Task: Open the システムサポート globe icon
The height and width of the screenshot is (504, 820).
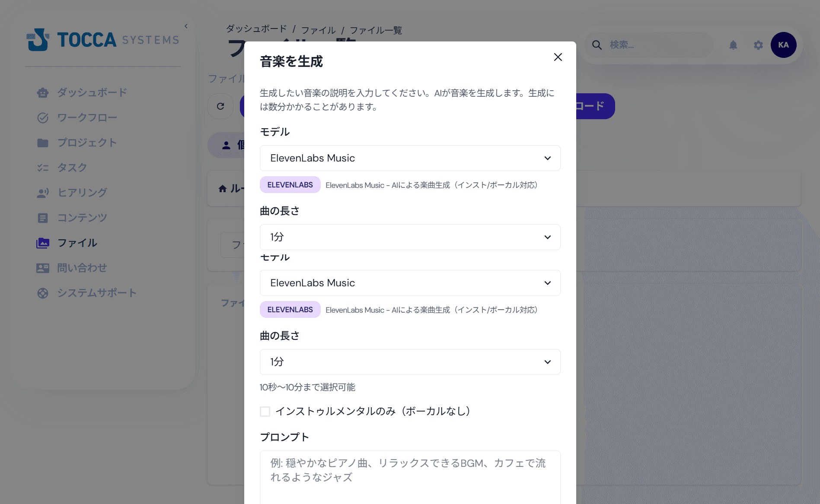Action: tap(43, 293)
